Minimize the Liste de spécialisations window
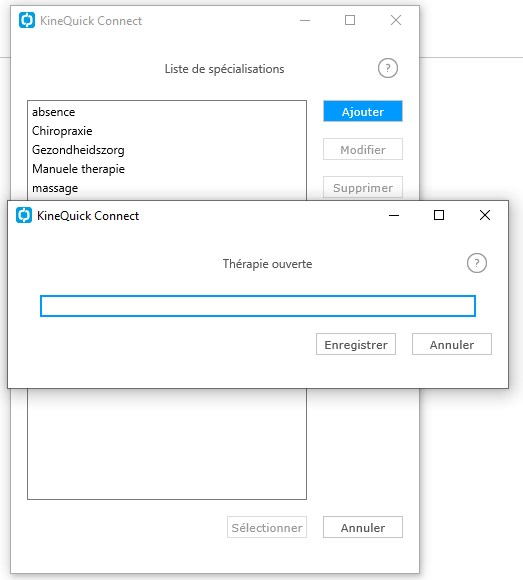This screenshot has width=523, height=580. pos(305,20)
